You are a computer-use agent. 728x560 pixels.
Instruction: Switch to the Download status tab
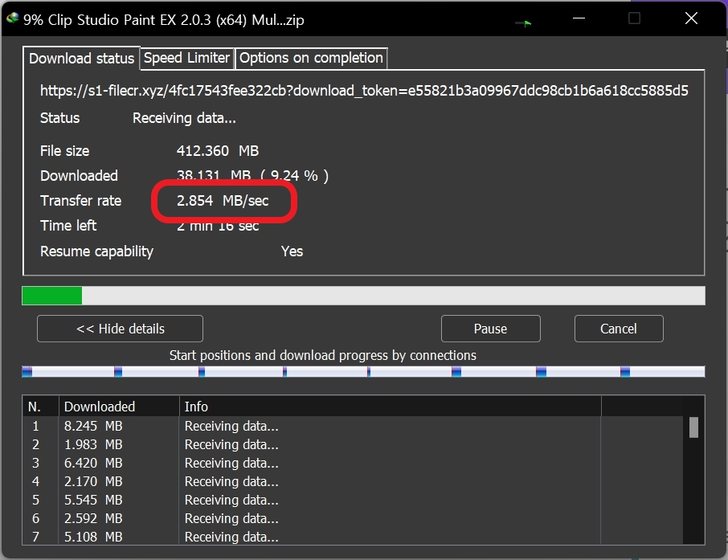(81, 59)
